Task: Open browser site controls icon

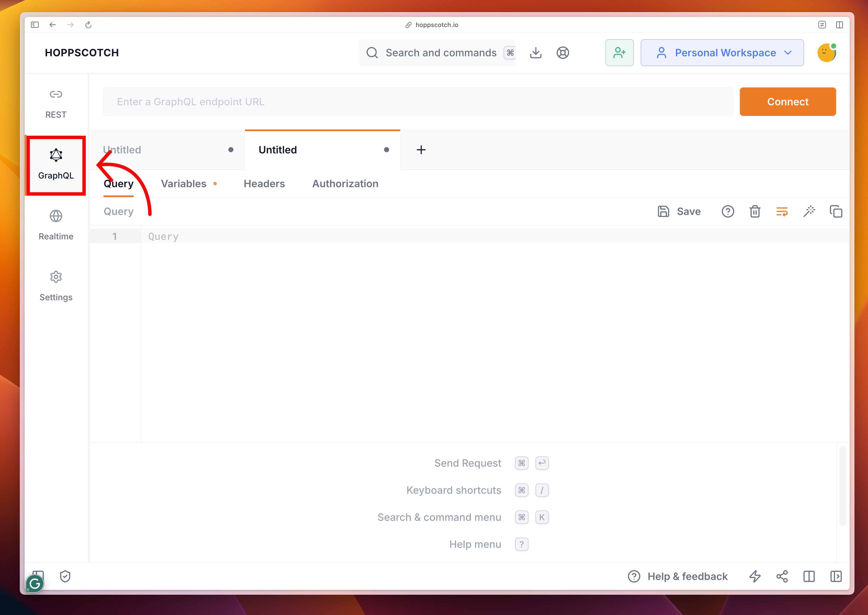Action: (x=822, y=25)
